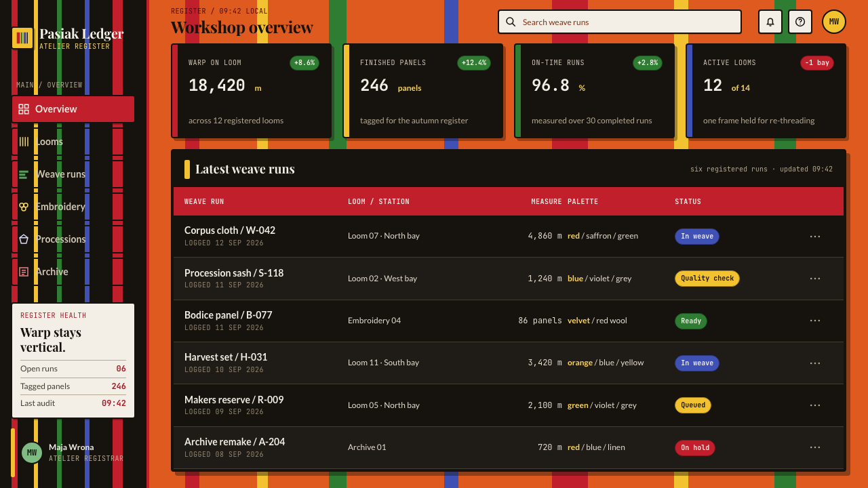Open row actions for Bodice panel / B-077

815,321
